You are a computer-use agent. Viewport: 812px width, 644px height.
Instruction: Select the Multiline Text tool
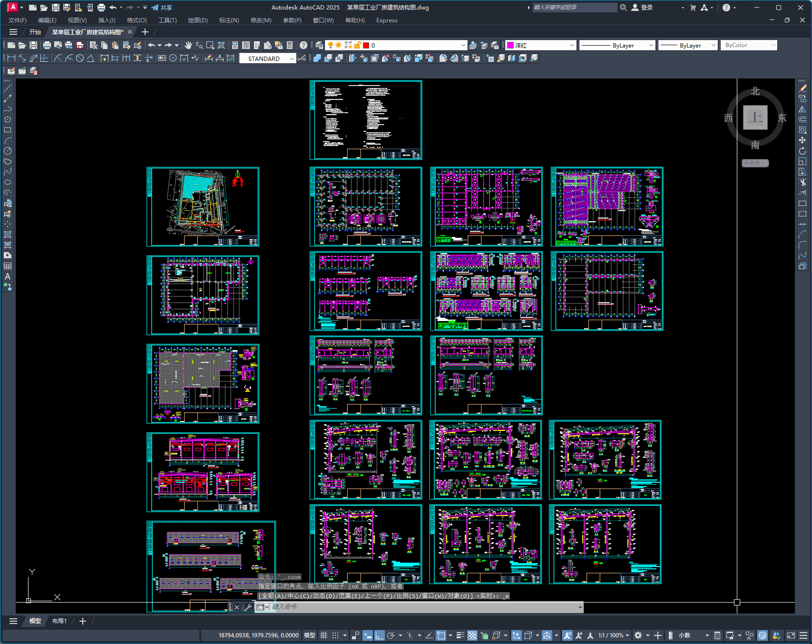(x=8, y=276)
